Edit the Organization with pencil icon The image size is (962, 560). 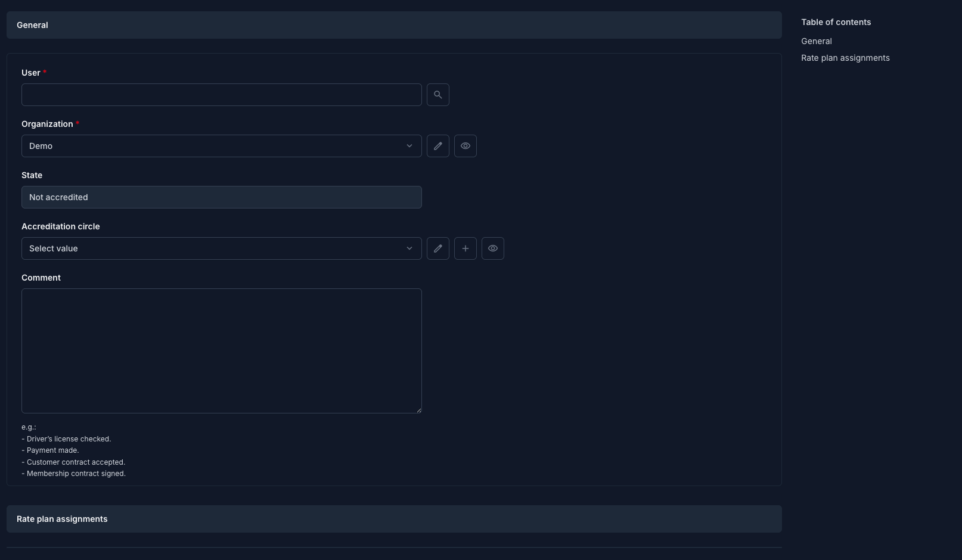click(437, 146)
